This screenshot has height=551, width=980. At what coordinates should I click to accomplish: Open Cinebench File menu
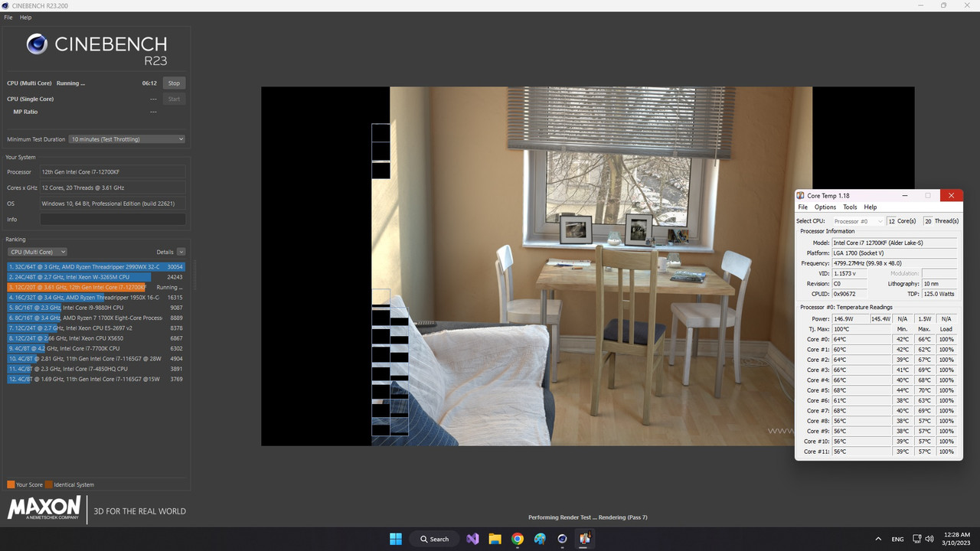pos(8,18)
